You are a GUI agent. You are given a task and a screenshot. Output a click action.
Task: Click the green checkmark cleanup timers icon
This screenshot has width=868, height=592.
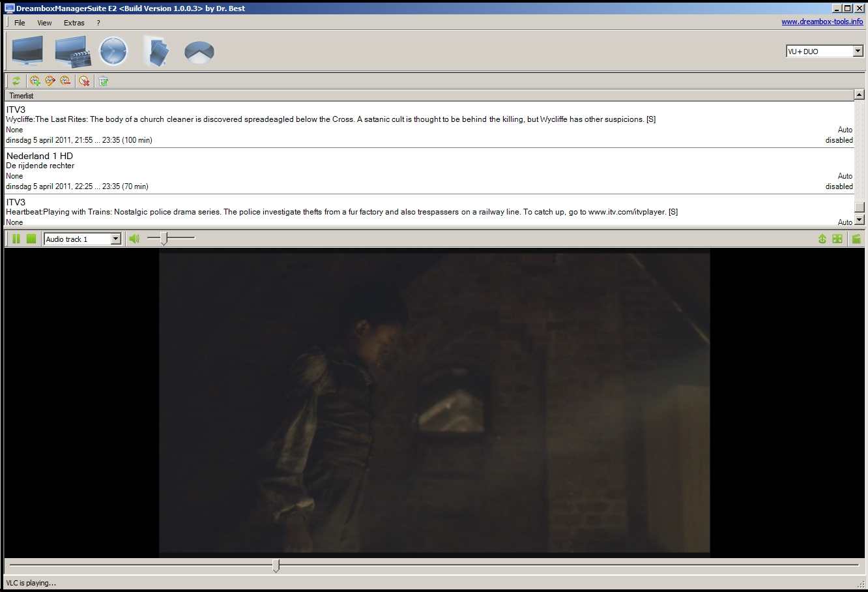[103, 81]
